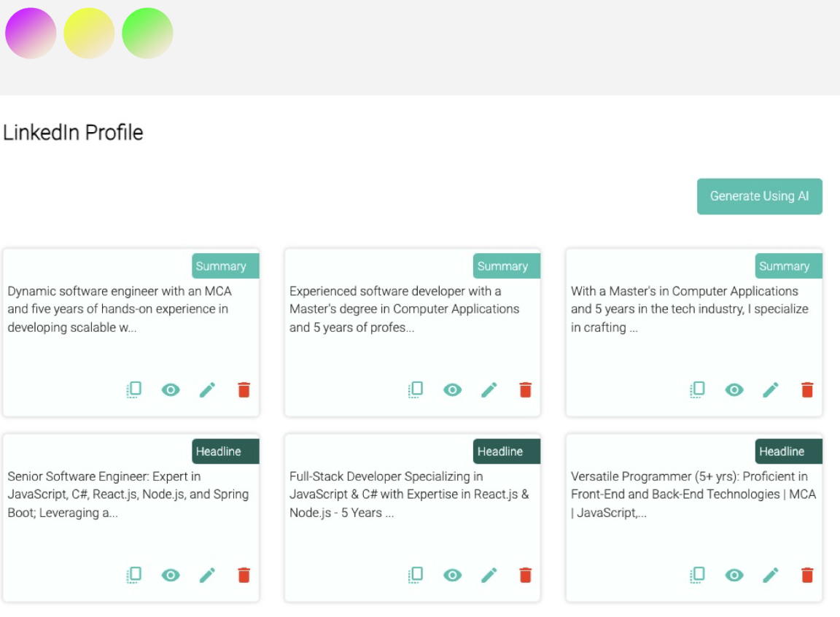Delete the "Full-Stack Developer" headline card
The width and height of the screenshot is (840, 617).
(525, 575)
